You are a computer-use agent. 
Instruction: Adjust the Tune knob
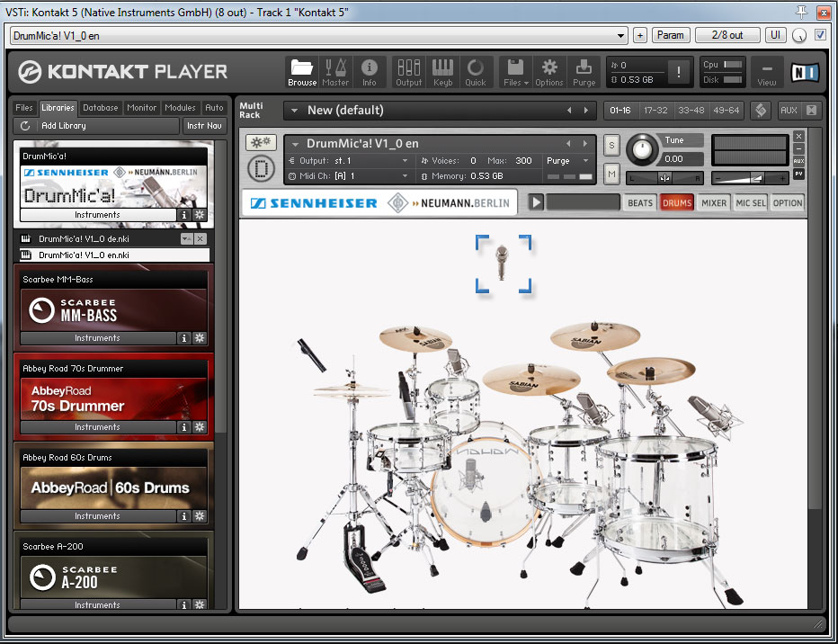[642, 150]
